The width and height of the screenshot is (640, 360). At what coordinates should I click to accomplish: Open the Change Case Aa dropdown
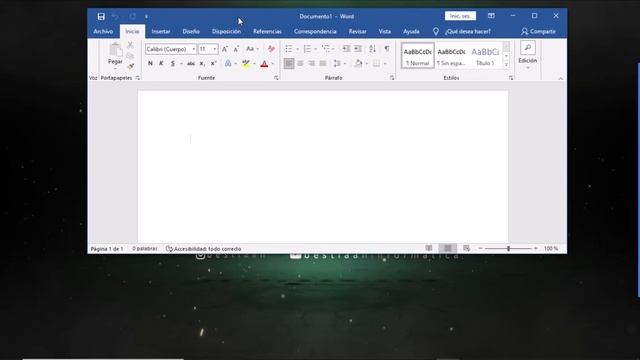point(252,49)
